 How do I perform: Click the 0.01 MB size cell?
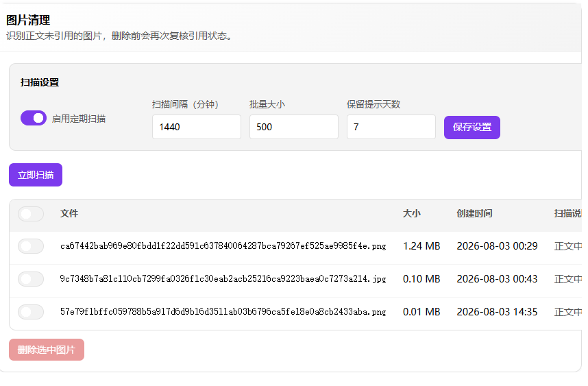point(421,312)
